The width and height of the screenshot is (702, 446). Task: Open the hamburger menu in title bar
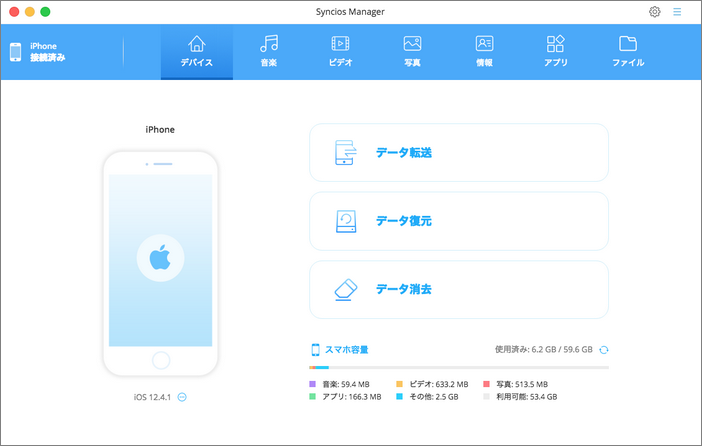pyautogui.click(x=678, y=12)
